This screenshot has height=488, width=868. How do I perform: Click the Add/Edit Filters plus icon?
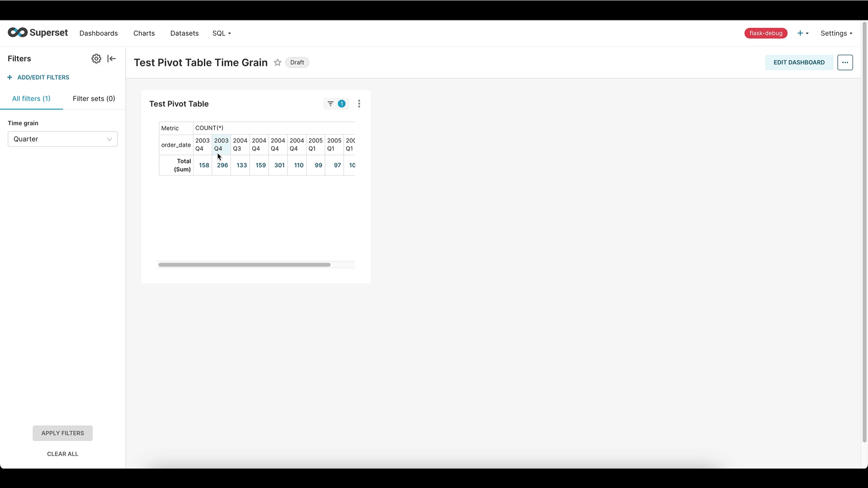click(x=9, y=77)
